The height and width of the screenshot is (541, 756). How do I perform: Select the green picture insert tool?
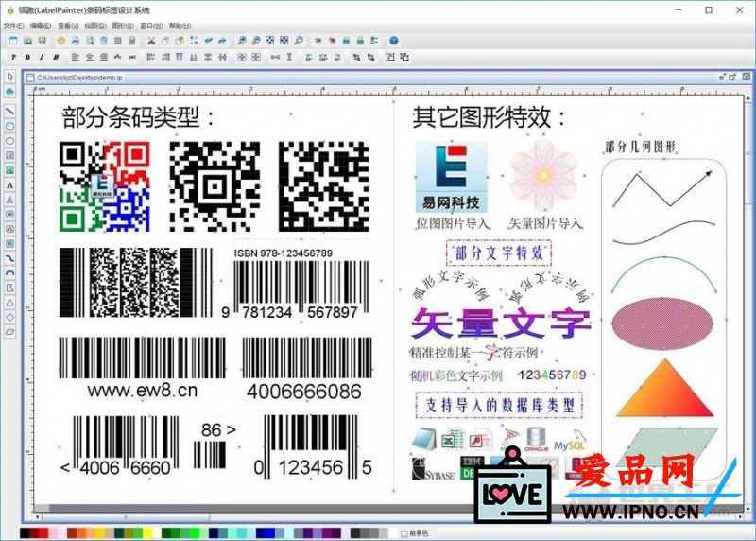[9, 170]
